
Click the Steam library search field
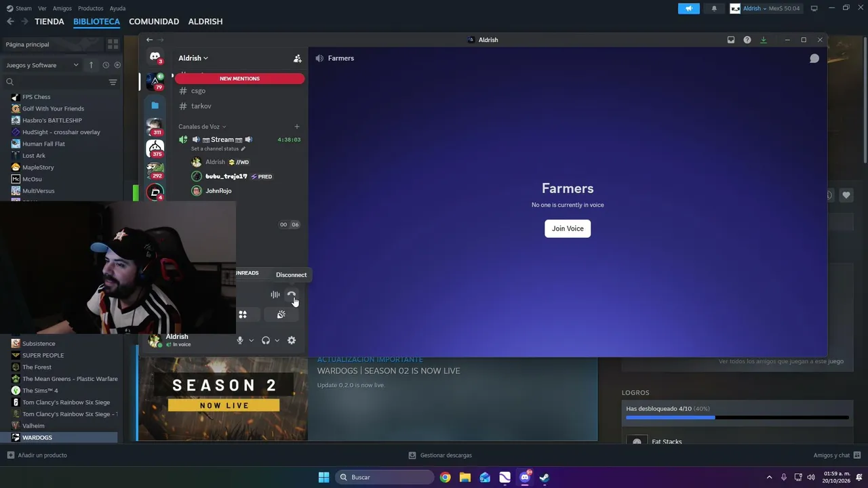tap(56, 82)
